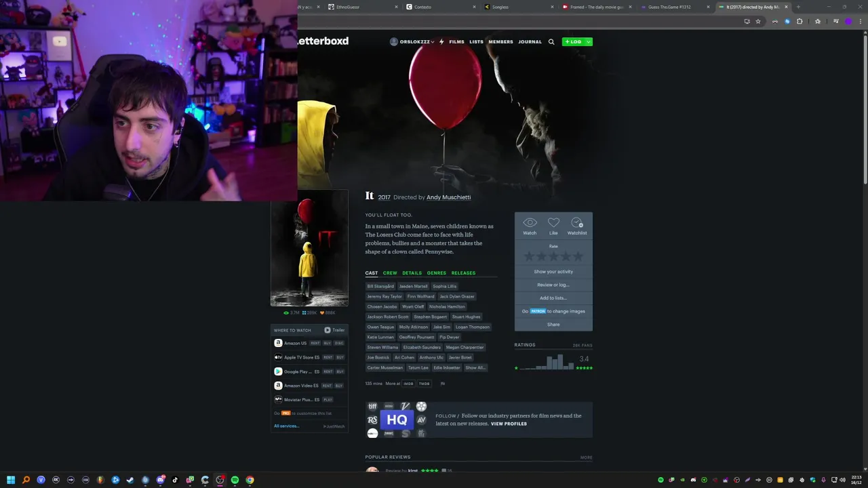868x488 pixels.
Task: Click the green + LOG button
Action: [574, 42]
